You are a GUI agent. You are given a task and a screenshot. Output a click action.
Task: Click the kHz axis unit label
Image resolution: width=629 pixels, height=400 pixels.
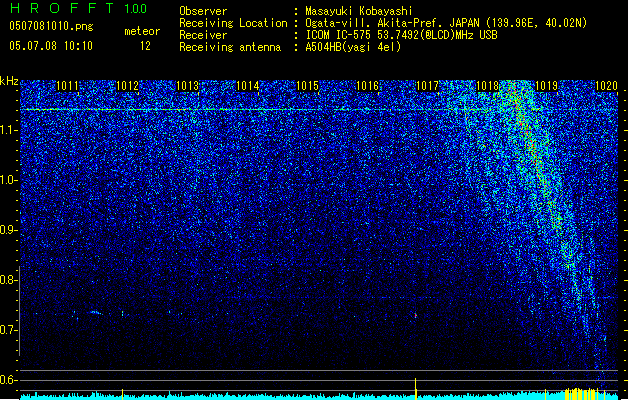9,81
